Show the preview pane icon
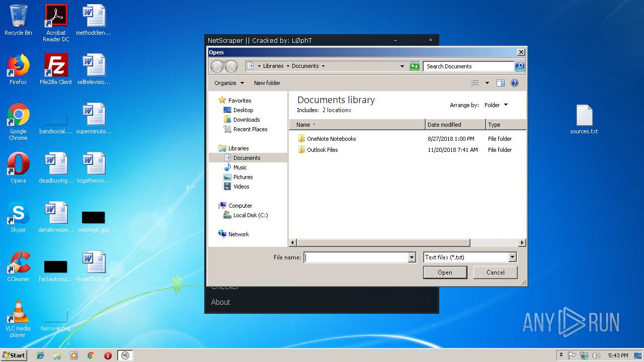The width and height of the screenshot is (644, 362). click(501, 83)
